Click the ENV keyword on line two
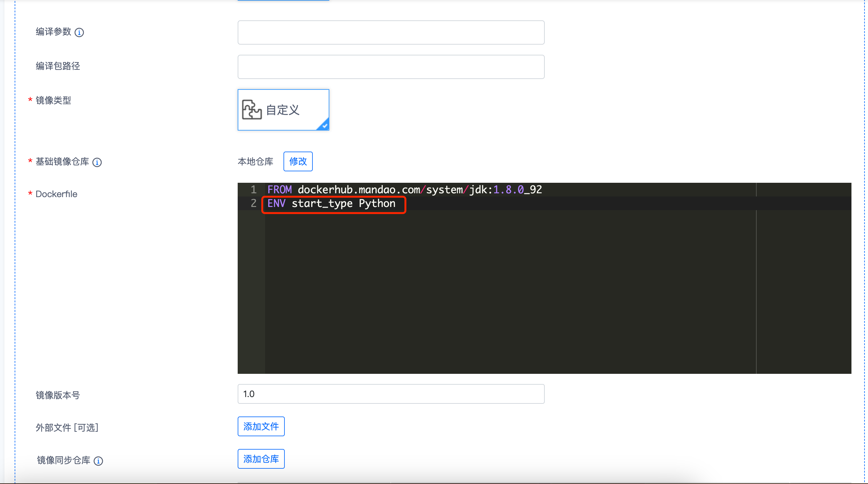The width and height of the screenshot is (868, 484). [x=276, y=203]
